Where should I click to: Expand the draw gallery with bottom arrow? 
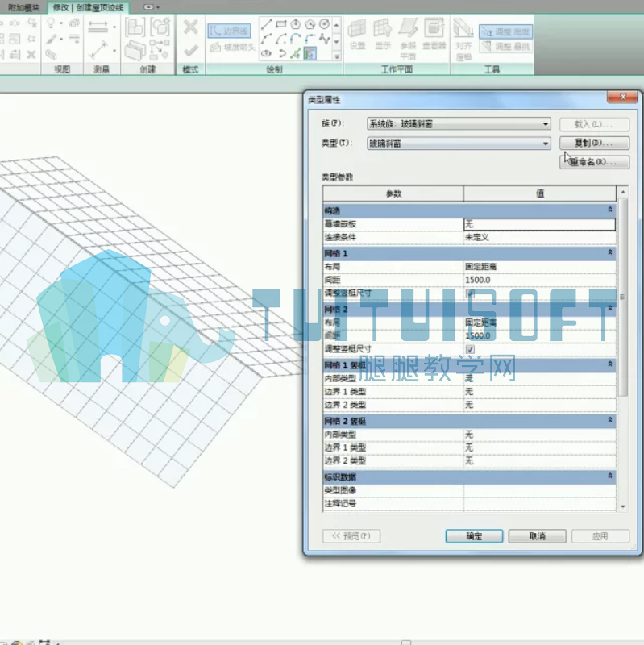coord(336,56)
